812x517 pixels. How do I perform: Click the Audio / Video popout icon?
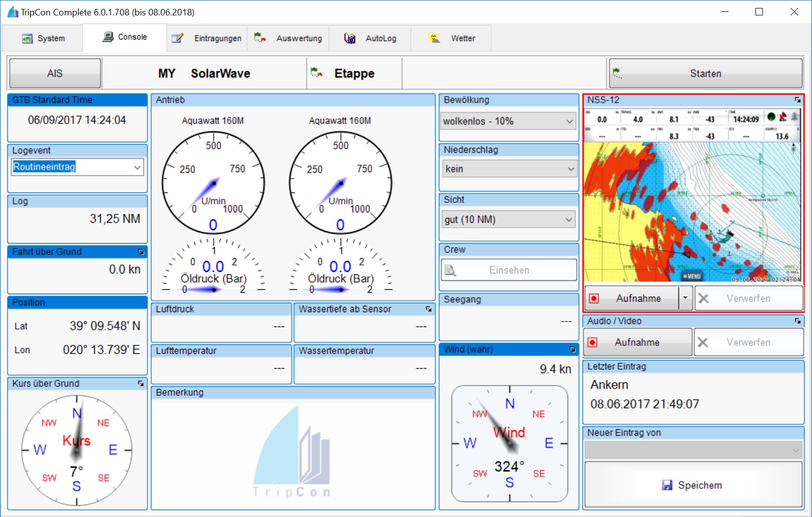798,321
